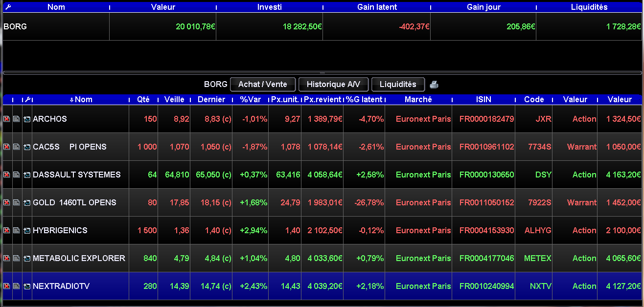Open the wrench settings icon beside the summary Nom header

(7, 7)
